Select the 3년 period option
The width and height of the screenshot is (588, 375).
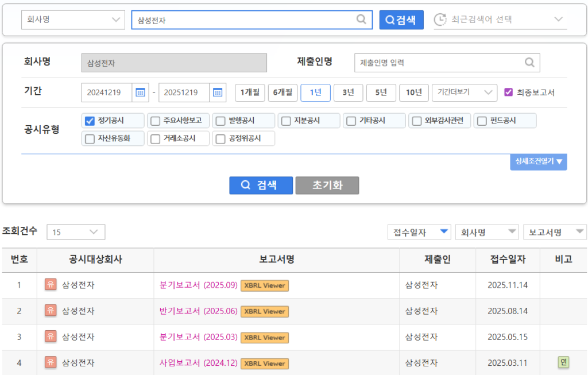(x=348, y=92)
